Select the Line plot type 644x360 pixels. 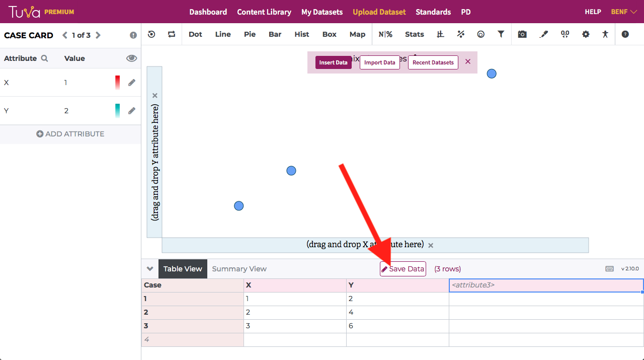tap(223, 34)
